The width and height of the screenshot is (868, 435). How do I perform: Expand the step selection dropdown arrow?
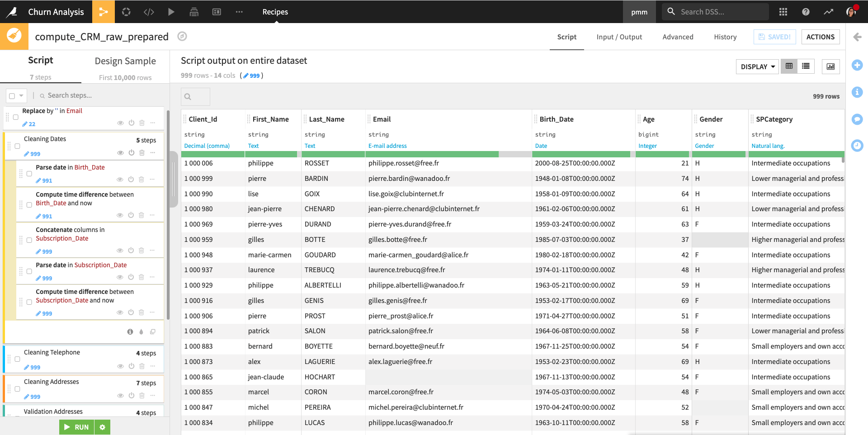pos(21,95)
